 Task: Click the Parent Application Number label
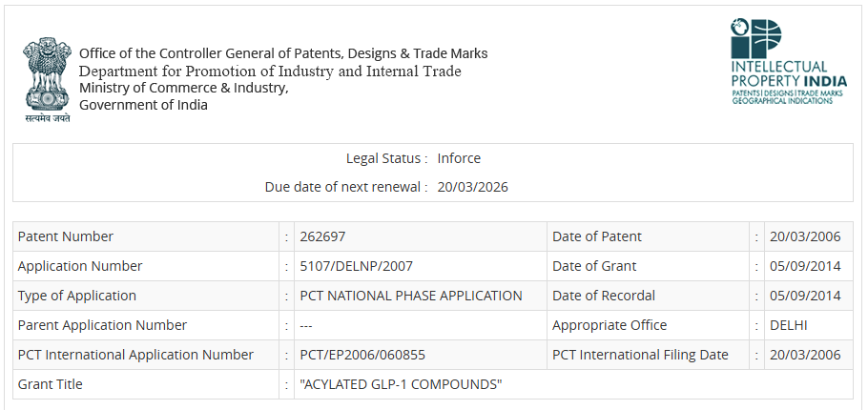click(x=102, y=325)
